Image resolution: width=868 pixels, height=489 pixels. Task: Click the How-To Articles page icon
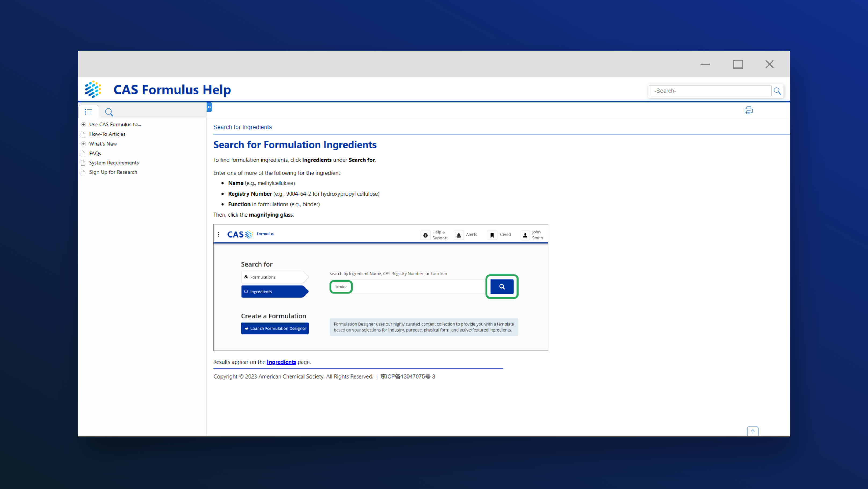click(83, 134)
